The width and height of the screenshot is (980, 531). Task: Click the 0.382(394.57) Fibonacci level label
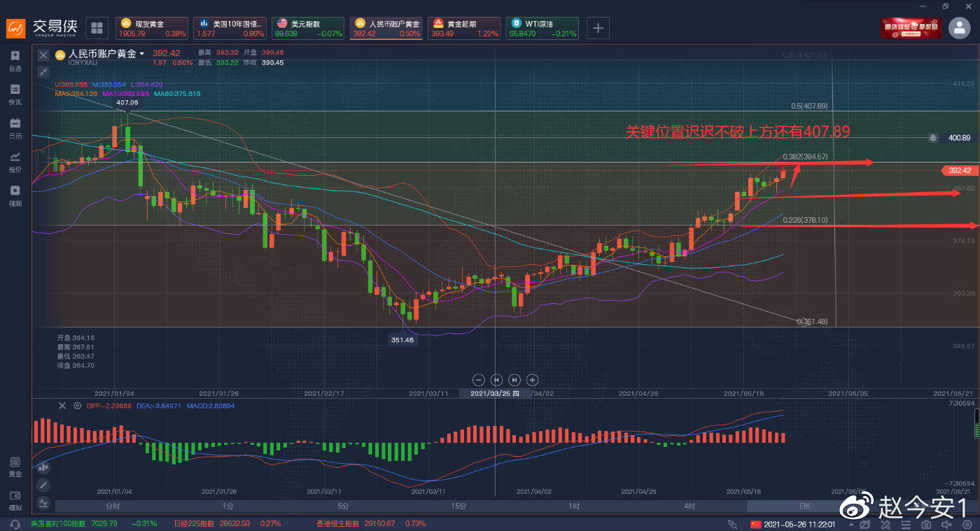(805, 157)
